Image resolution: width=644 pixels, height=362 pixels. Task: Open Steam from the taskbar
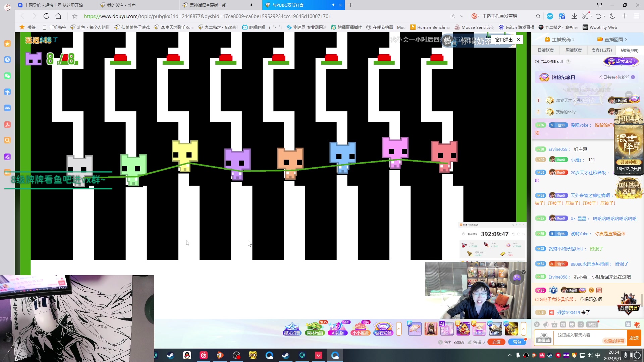coord(170,355)
